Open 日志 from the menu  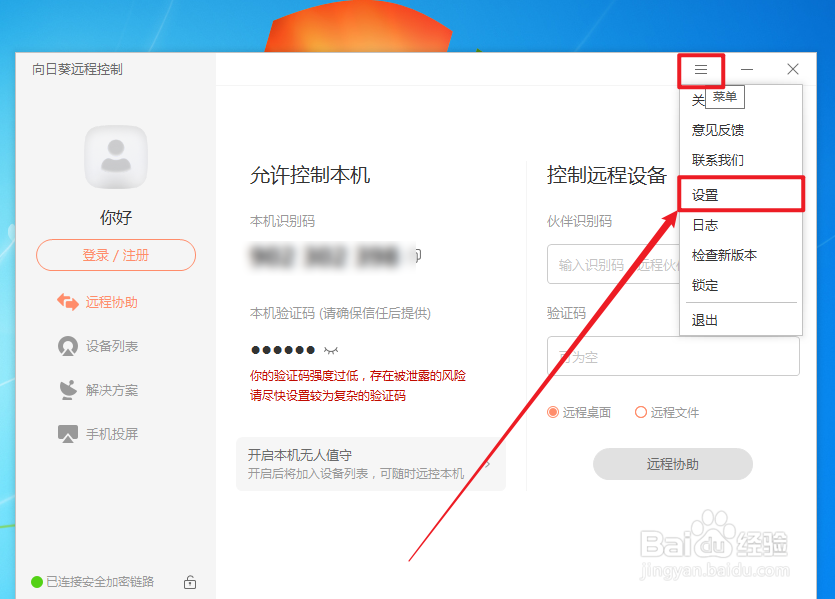pos(741,225)
